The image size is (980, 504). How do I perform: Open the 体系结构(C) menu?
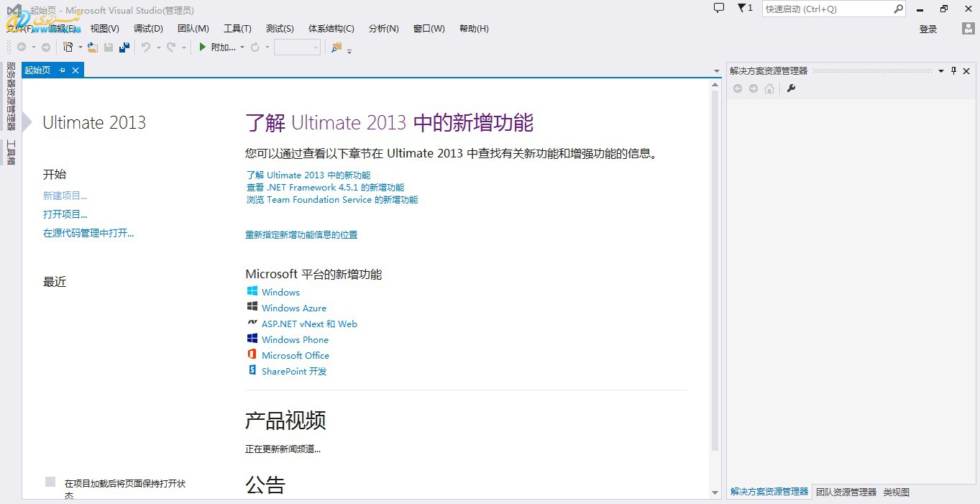point(331,29)
